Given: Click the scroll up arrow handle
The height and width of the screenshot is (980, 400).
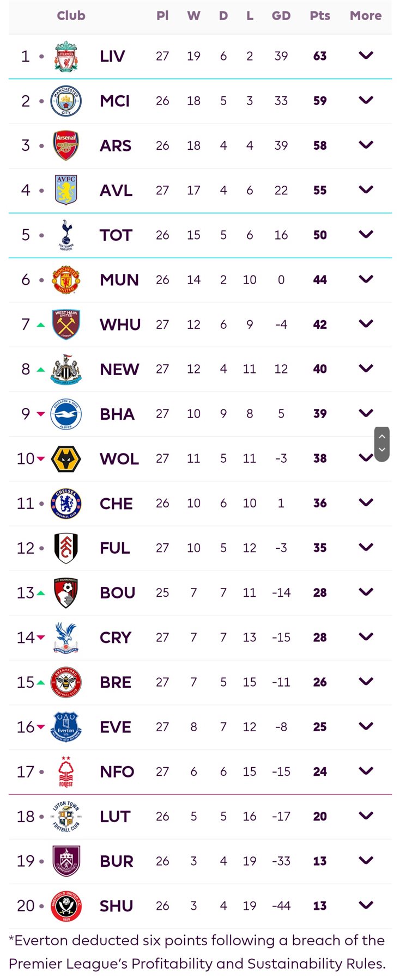Looking at the screenshot, I should point(382,437).
